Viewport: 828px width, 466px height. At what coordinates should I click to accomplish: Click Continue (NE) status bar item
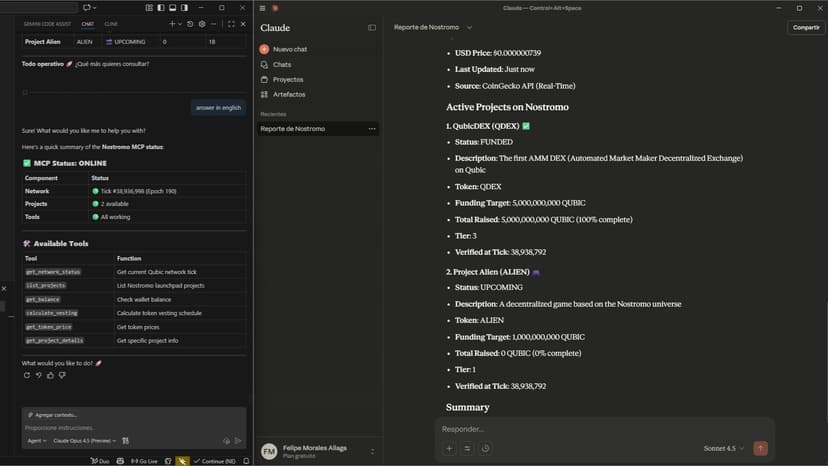[214, 461]
